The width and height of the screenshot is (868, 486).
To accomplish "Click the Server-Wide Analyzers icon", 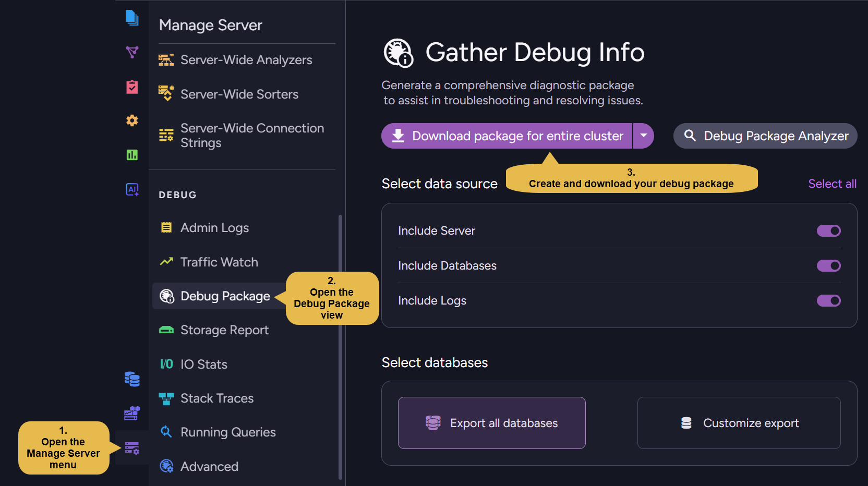I will click(166, 60).
